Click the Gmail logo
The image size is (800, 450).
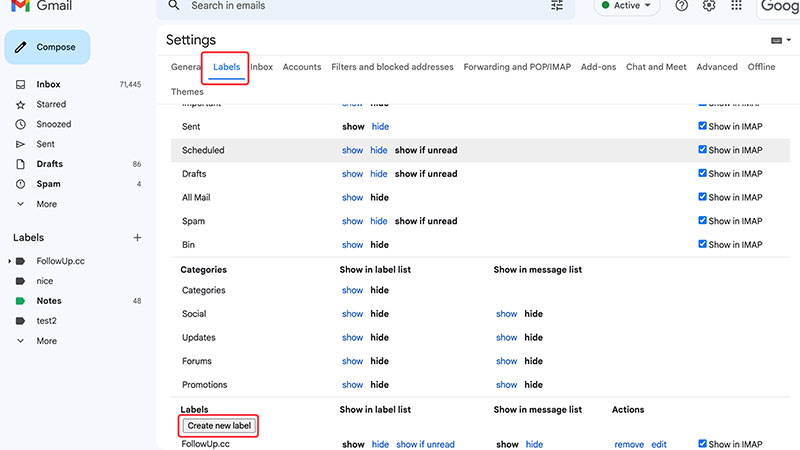(41, 6)
